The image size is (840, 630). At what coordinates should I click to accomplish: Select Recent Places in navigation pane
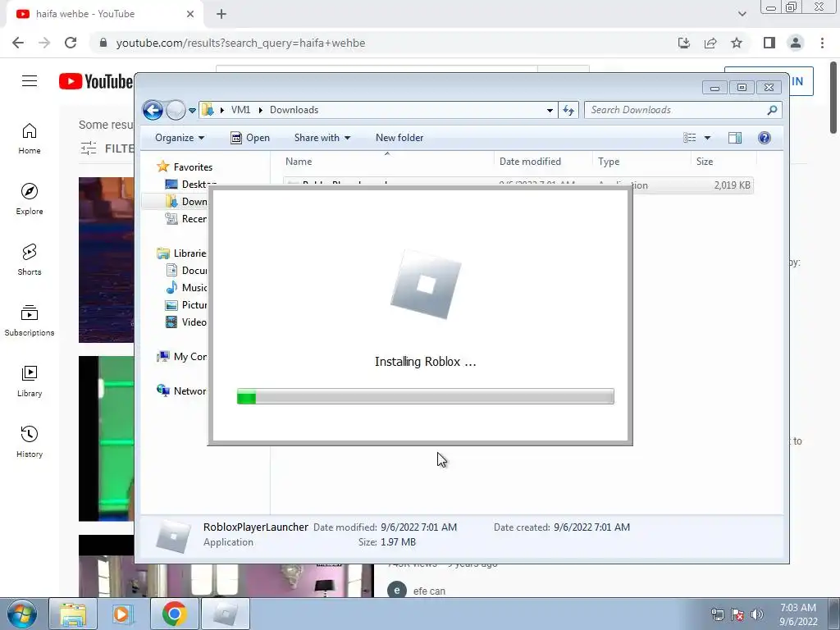(186, 218)
